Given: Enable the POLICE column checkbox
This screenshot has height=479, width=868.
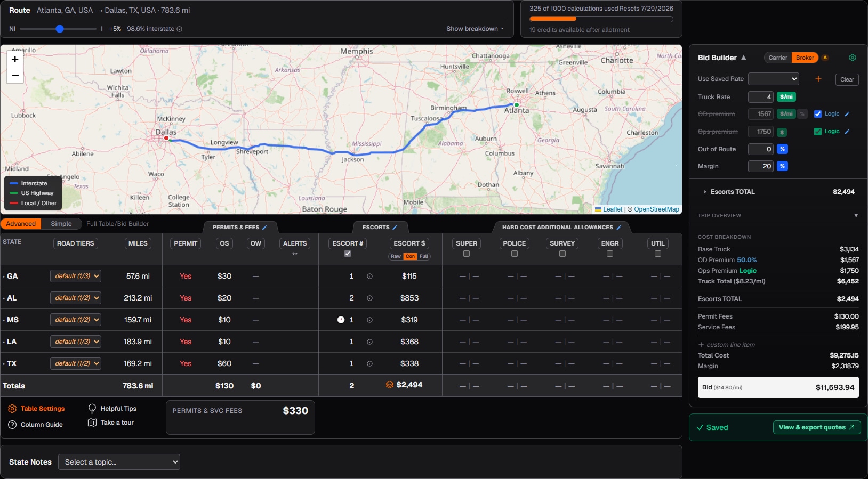Looking at the screenshot, I should click(x=515, y=254).
